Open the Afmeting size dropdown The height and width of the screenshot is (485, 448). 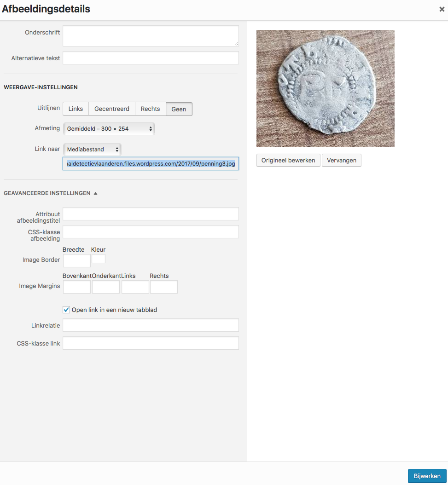click(109, 129)
